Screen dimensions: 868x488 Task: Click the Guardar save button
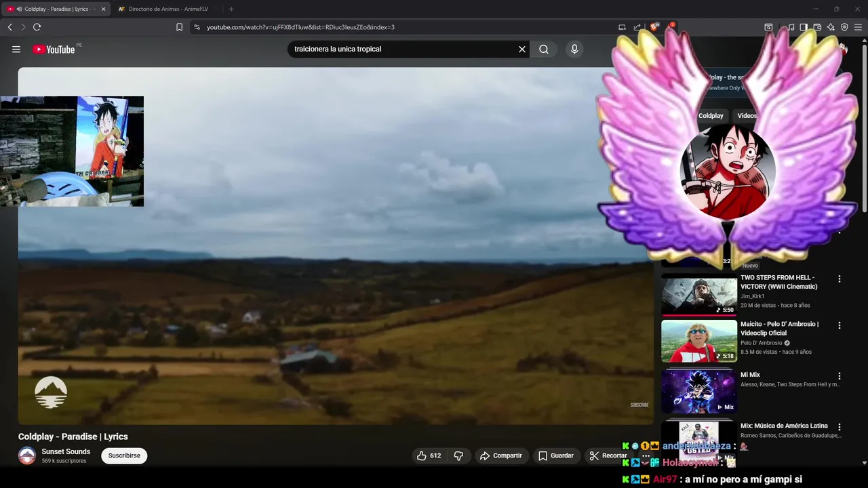(x=556, y=455)
